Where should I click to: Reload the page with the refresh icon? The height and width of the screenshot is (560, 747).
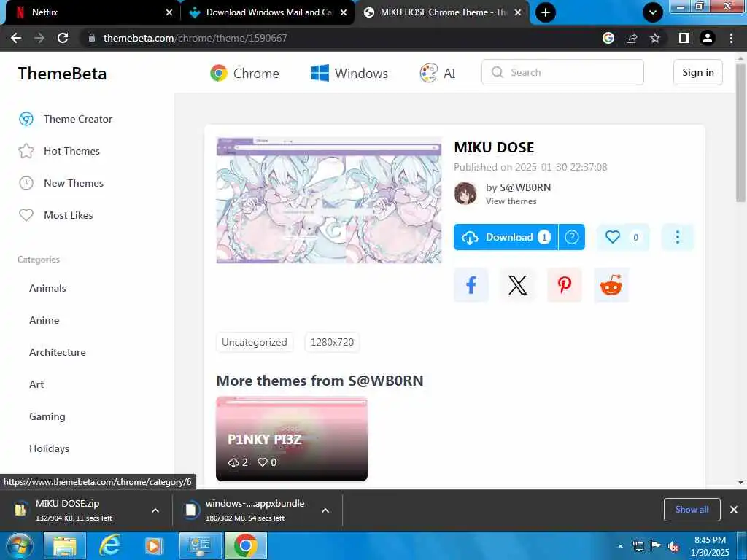pyautogui.click(x=63, y=38)
